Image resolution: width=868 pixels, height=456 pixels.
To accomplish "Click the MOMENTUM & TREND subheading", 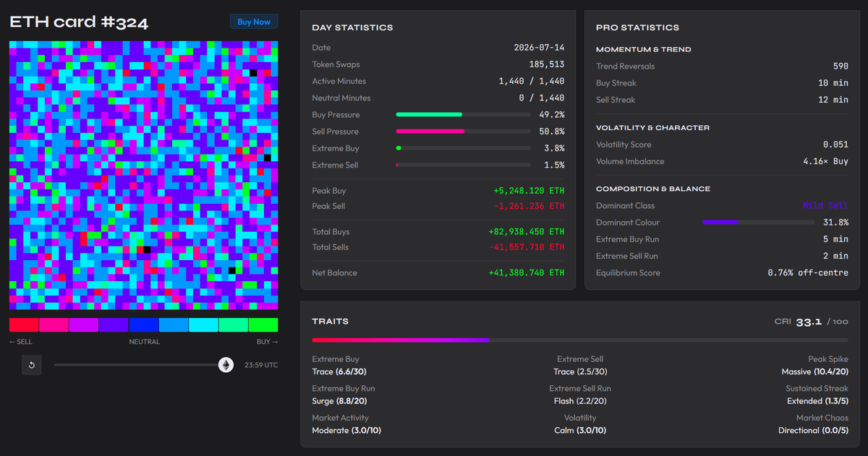I will pos(644,49).
